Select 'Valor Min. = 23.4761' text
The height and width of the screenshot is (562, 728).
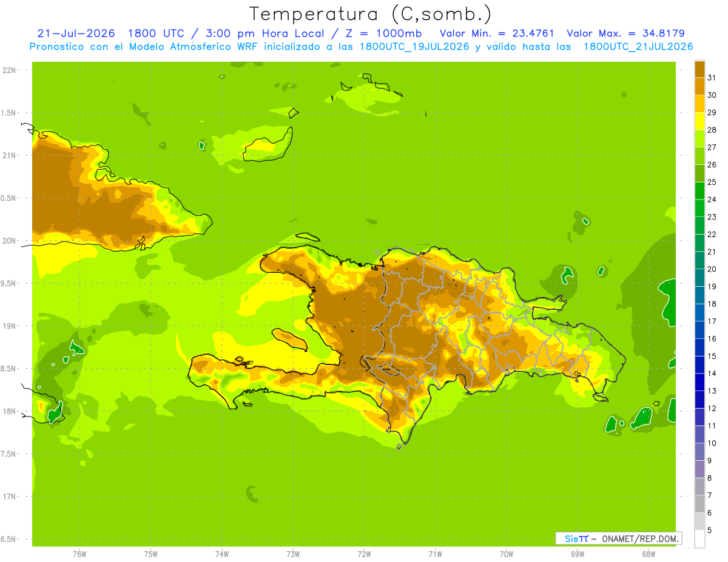pyautogui.click(x=497, y=33)
